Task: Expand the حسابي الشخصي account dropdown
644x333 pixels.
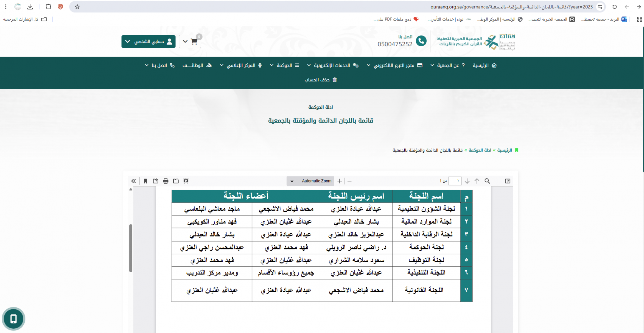Action: [x=148, y=42]
